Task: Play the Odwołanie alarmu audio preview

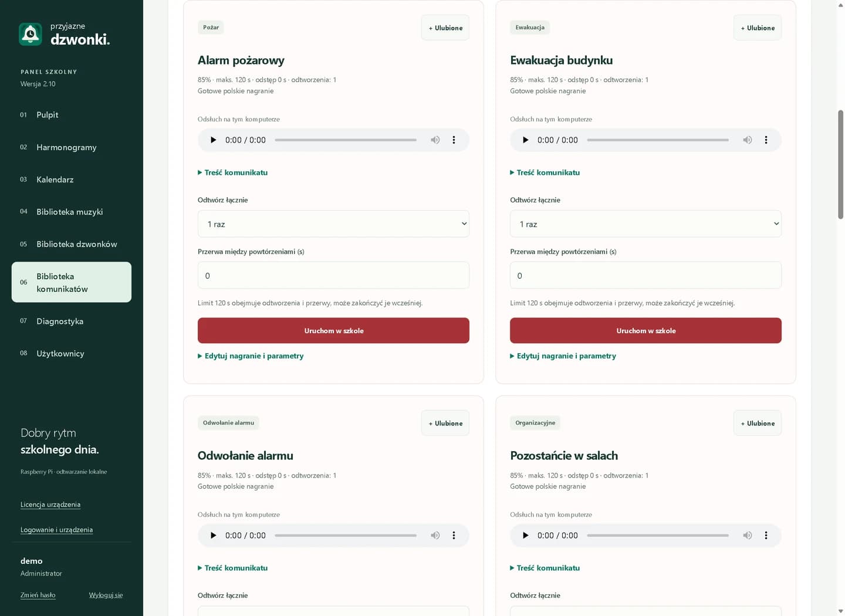Action: point(213,536)
